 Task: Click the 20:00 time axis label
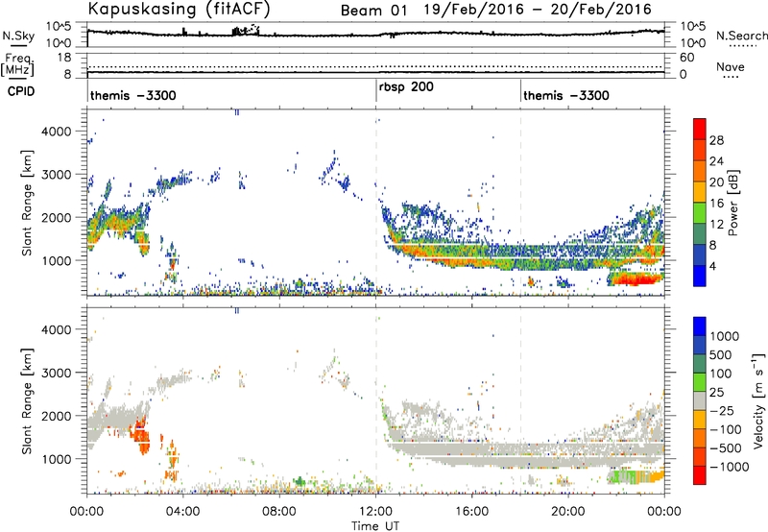pyautogui.click(x=568, y=512)
